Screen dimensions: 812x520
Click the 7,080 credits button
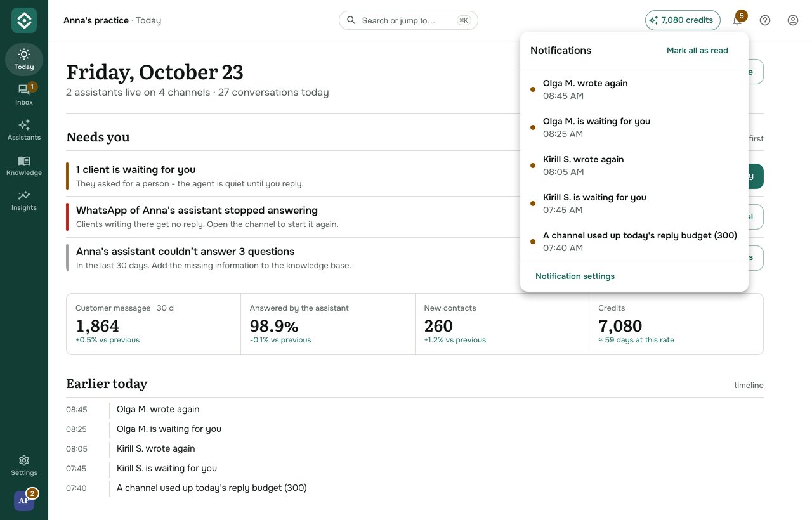point(683,20)
